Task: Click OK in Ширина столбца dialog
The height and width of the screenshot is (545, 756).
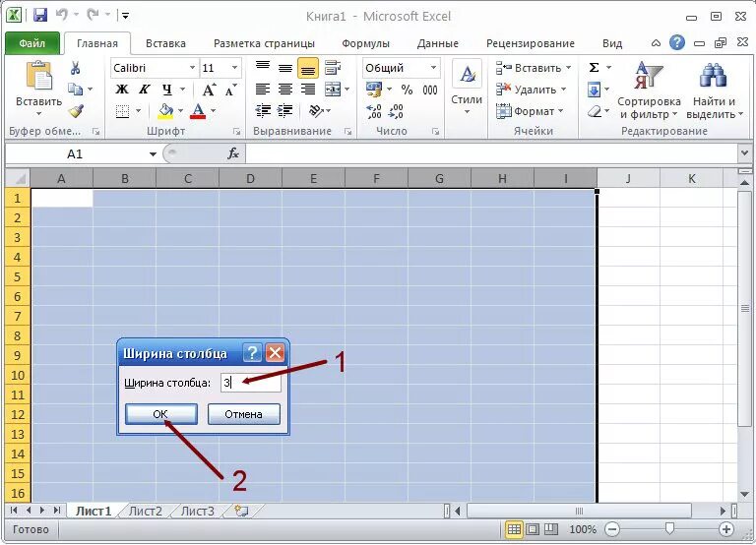Action: 161,414
